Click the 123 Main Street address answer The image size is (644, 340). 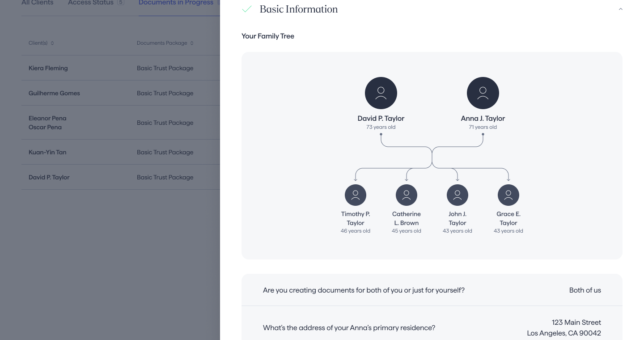tap(564, 327)
